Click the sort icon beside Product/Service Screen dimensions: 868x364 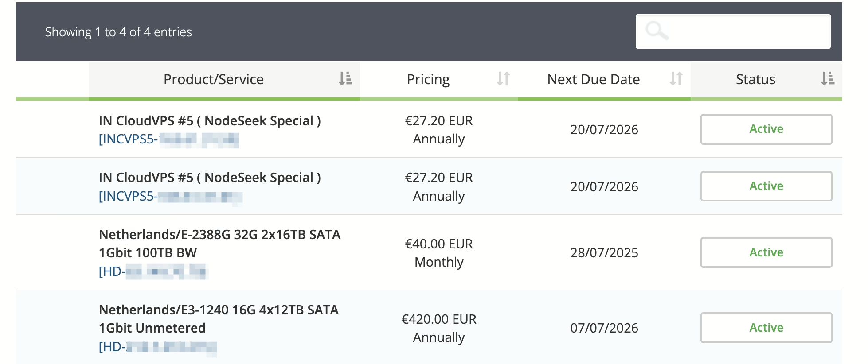[345, 79]
